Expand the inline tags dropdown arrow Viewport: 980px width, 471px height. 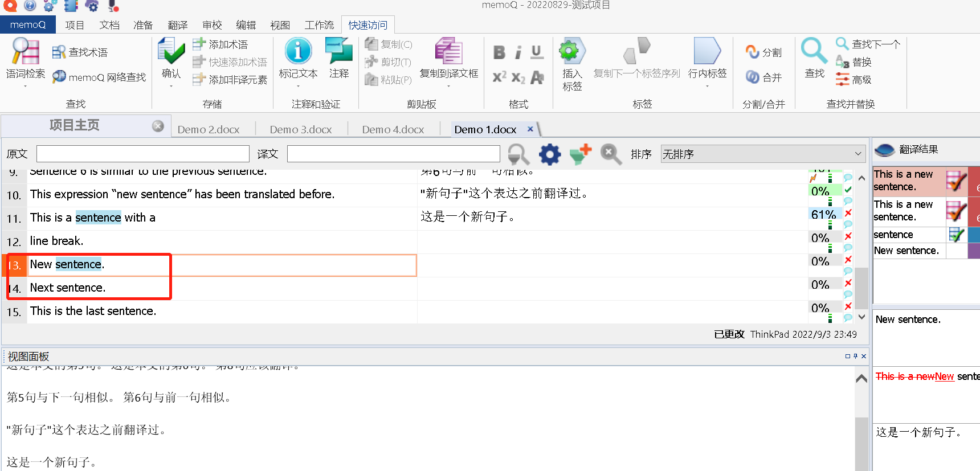[x=707, y=86]
